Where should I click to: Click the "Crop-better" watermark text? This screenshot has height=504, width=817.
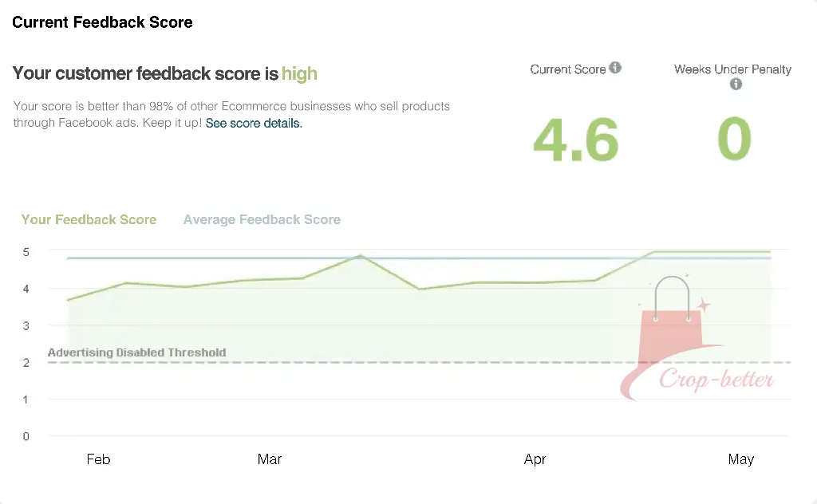(x=716, y=380)
